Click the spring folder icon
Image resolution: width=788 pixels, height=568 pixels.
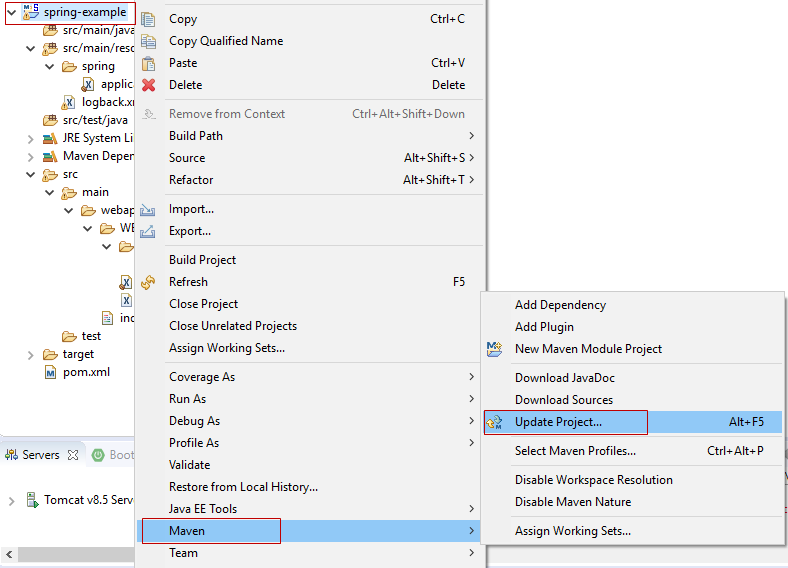(x=69, y=66)
